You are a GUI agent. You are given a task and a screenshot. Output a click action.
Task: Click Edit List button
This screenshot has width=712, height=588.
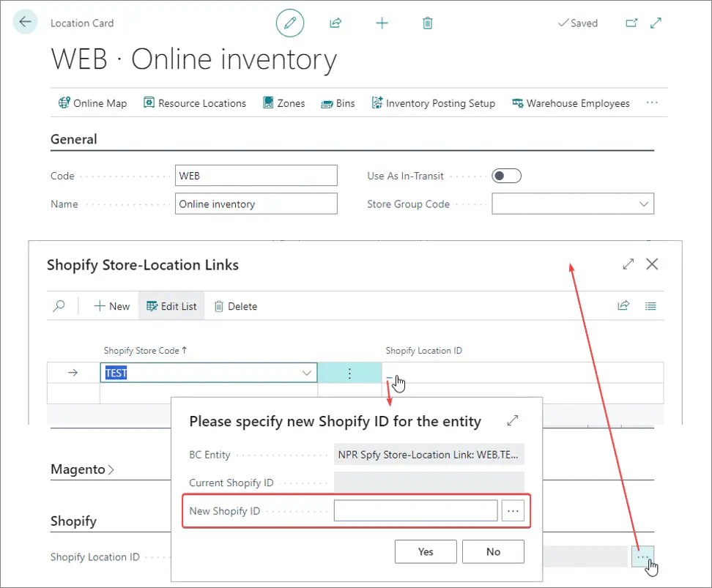171,306
